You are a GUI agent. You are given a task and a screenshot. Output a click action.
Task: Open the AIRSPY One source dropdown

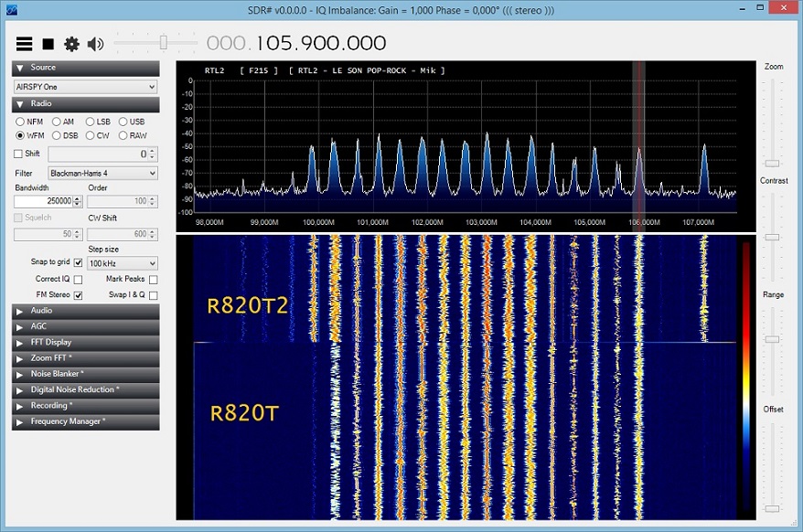(86, 87)
